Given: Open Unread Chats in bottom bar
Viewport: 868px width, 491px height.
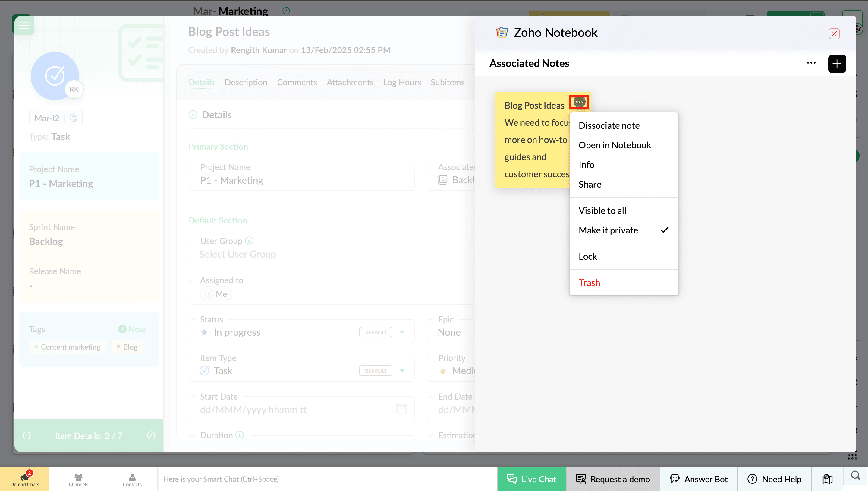Looking at the screenshot, I should point(25,479).
